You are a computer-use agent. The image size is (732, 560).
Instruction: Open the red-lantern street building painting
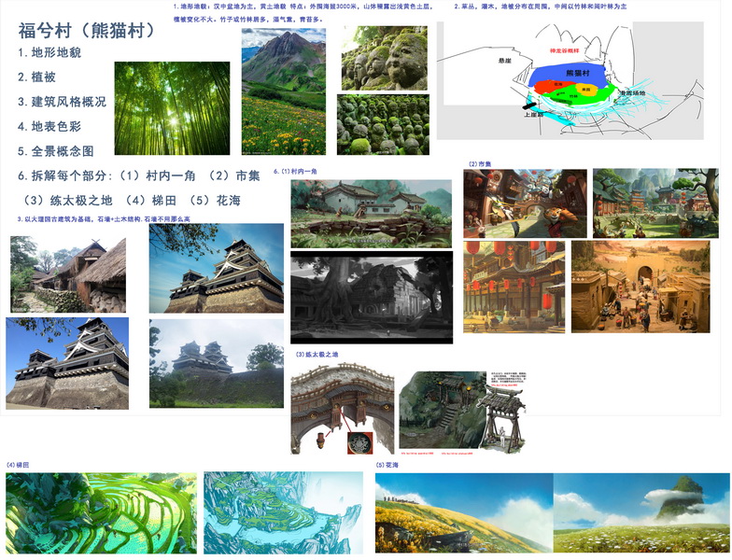pyautogui.click(x=514, y=287)
